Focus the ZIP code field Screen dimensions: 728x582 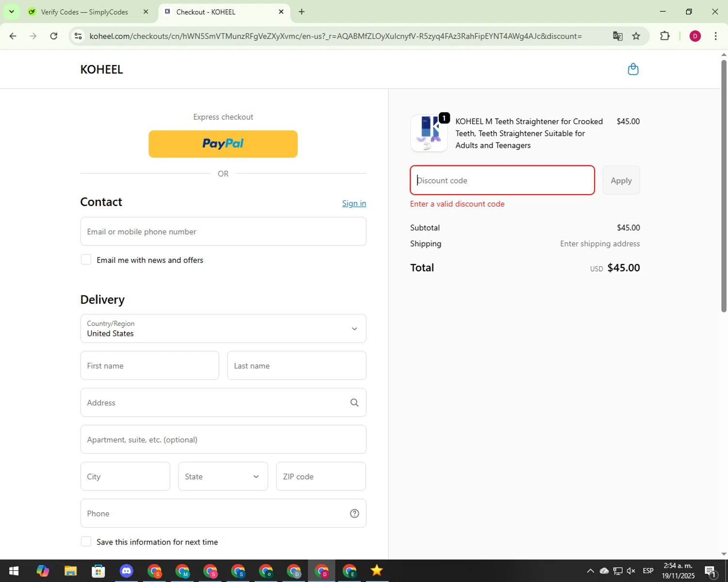[x=321, y=476]
